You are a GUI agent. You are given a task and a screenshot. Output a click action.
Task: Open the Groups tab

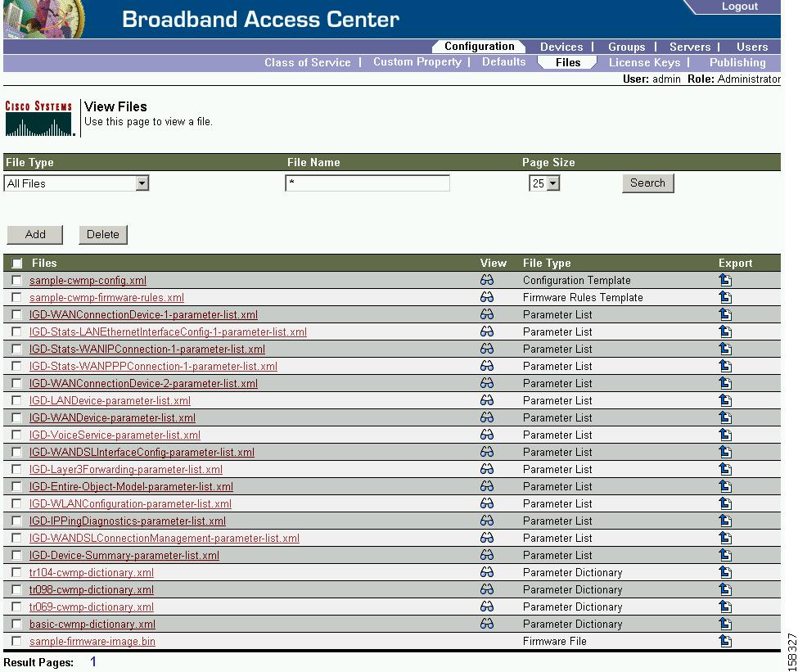point(626,47)
